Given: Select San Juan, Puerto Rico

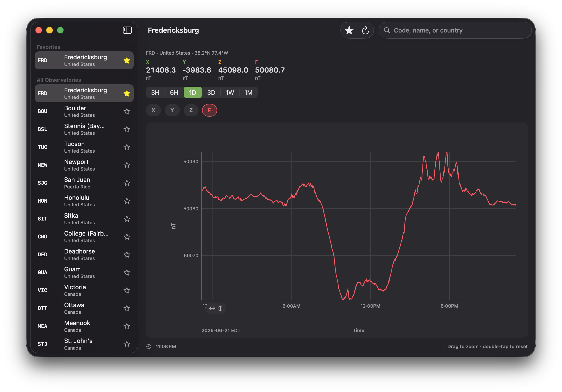Looking at the screenshot, I should point(84,183).
